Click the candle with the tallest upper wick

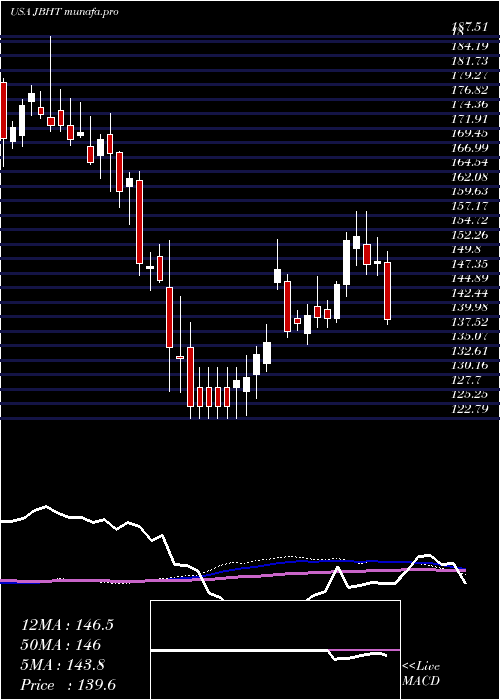[50, 83]
